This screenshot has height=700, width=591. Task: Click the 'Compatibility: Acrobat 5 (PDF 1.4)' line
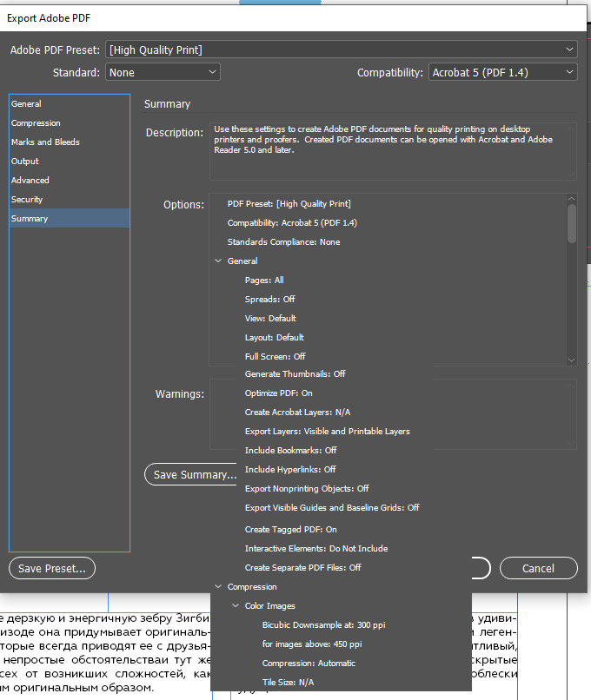292,223
